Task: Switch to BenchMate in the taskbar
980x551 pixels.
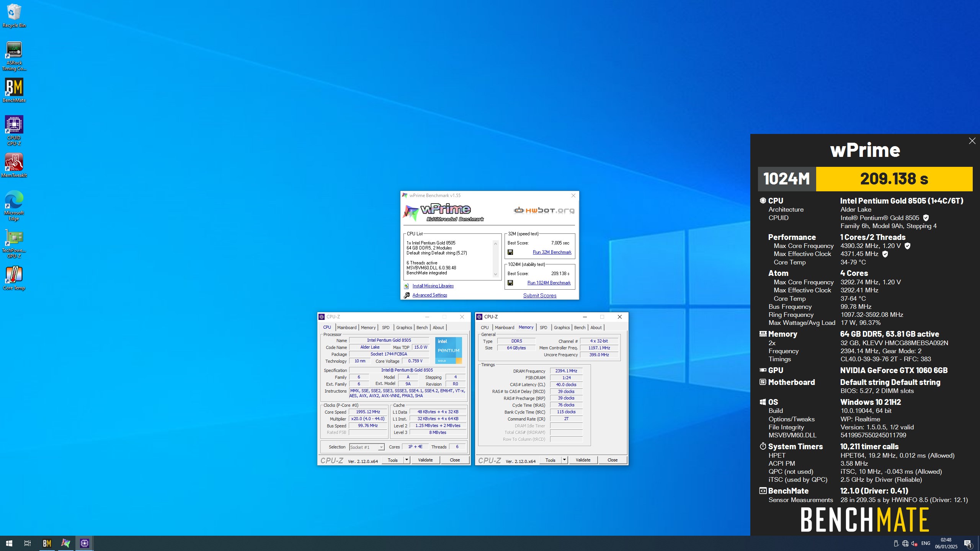Action: click(x=47, y=543)
